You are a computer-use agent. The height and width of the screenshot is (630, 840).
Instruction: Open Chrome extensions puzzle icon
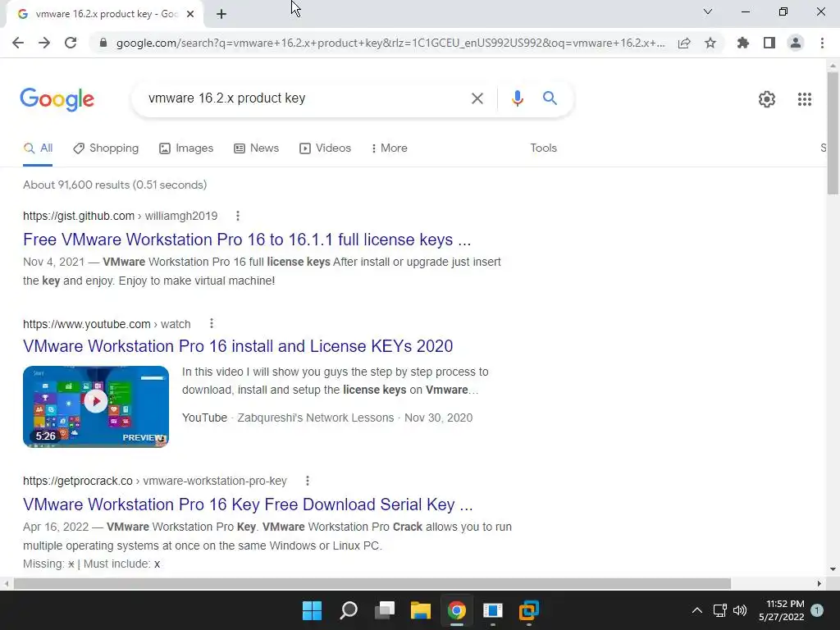point(743,43)
